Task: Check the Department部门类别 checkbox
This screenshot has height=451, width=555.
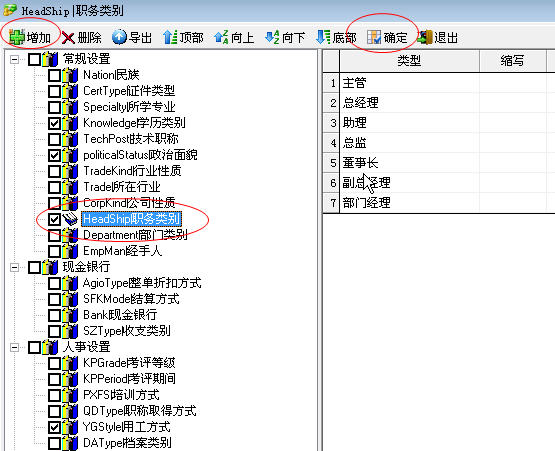Action: (54, 235)
